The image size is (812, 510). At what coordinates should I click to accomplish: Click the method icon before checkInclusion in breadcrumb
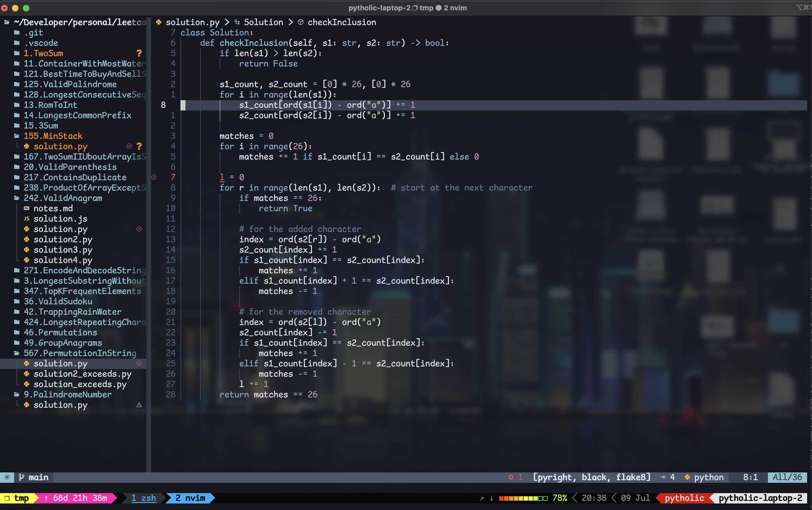pos(300,22)
